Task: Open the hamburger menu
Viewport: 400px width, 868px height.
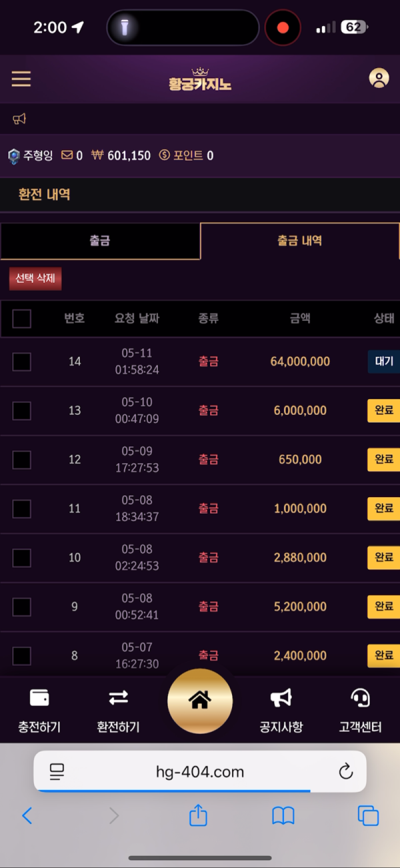Action: click(x=21, y=79)
